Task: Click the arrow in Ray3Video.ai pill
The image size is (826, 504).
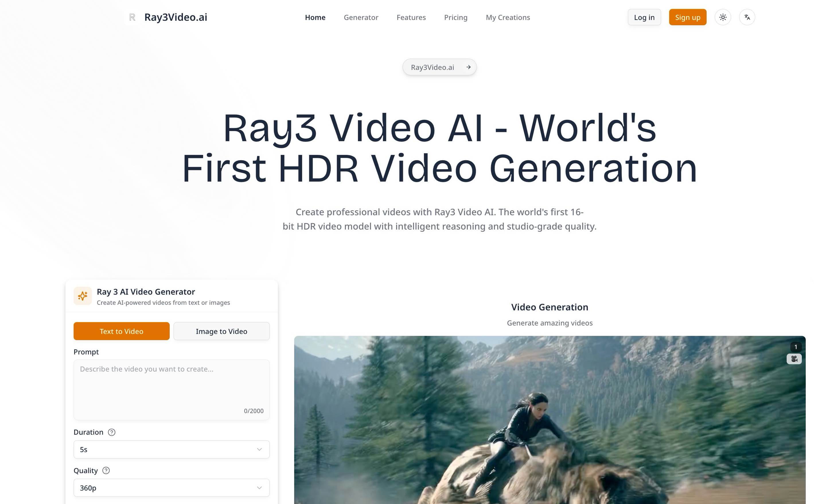Action: click(468, 67)
